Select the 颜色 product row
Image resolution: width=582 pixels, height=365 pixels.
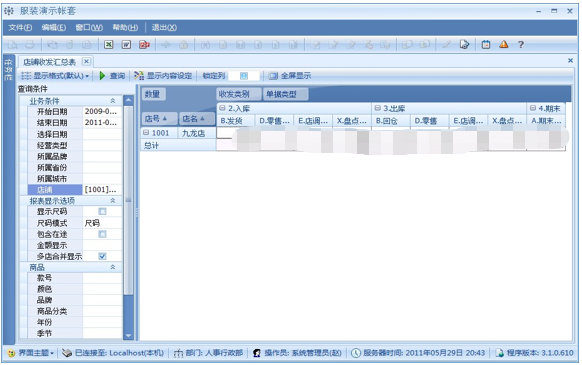coord(75,289)
